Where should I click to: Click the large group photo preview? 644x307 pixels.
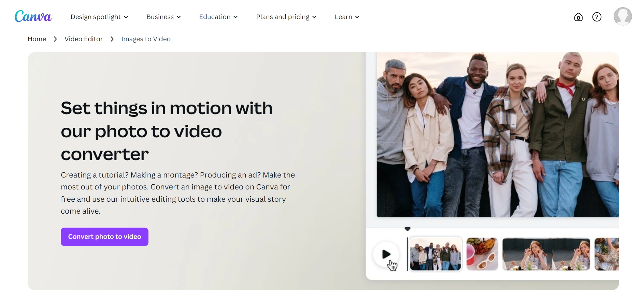pyautogui.click(x=498, y=135)
